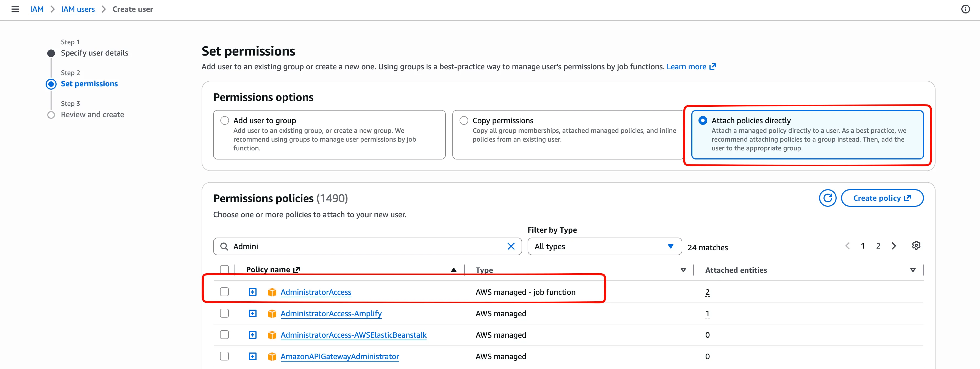980x369 pixels.
Task: Click the Attached entities column header
Action: coord(736,270)
